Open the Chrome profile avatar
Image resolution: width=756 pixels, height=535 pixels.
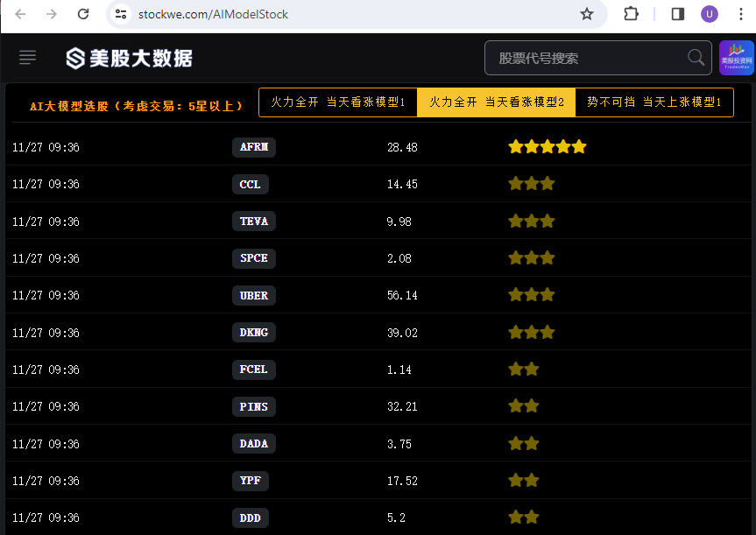coord(710,14)
